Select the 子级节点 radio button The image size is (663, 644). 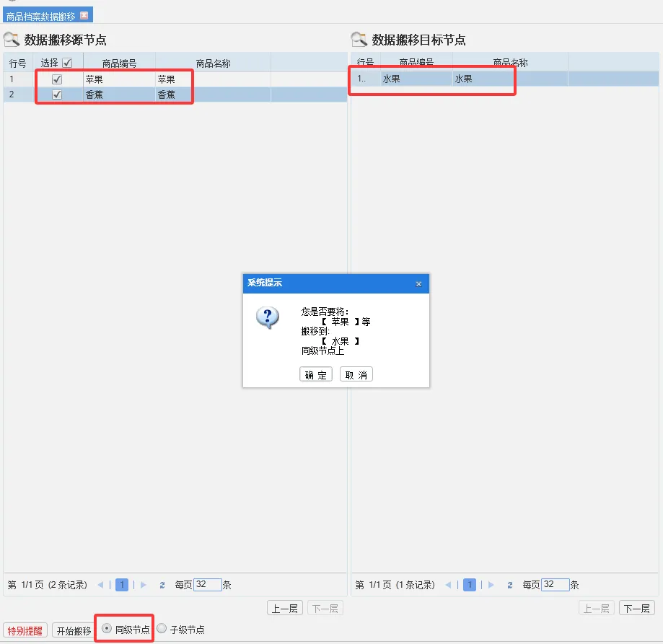point(162,629)
